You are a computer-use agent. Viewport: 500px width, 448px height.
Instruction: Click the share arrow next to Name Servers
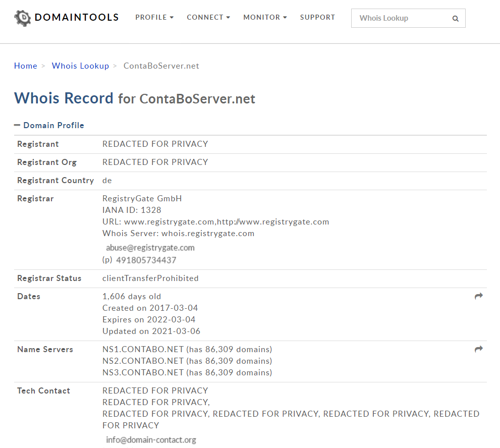[479, 349]
